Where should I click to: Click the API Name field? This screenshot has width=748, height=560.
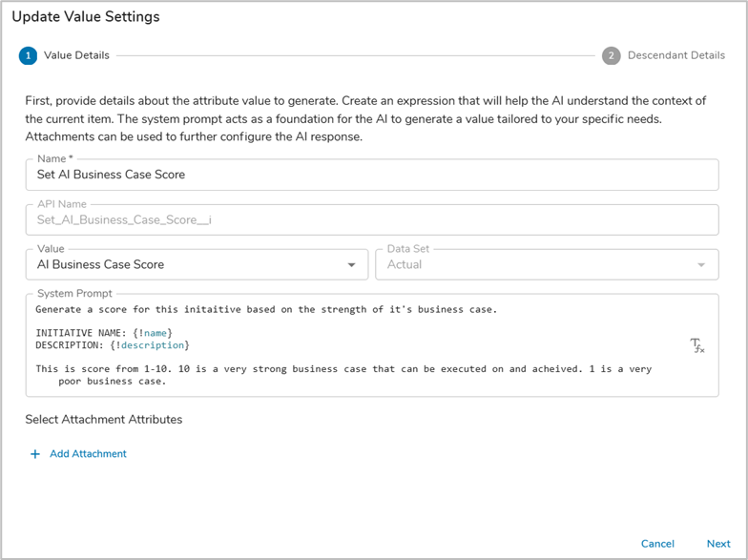372,219
